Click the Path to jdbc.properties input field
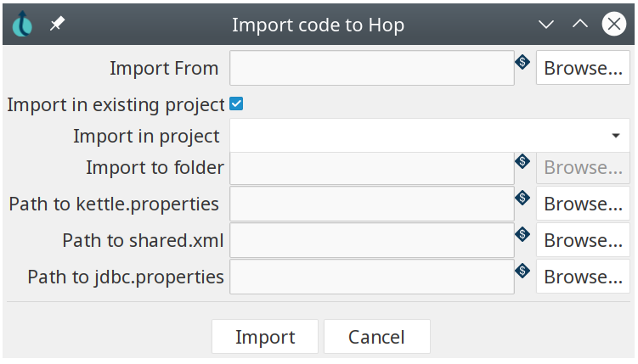The height and width of the screenshot is (364, 638). (x=371, y=277)
